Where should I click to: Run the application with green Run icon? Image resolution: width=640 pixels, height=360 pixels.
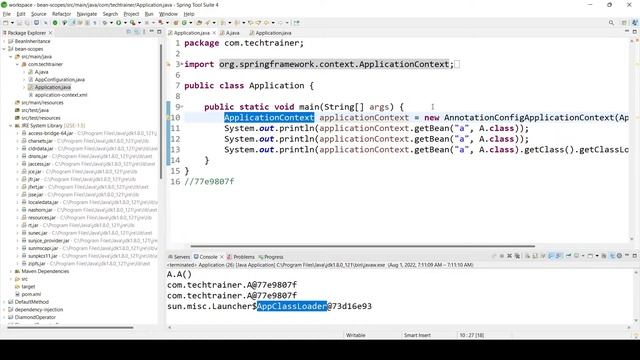coord(118,23)
